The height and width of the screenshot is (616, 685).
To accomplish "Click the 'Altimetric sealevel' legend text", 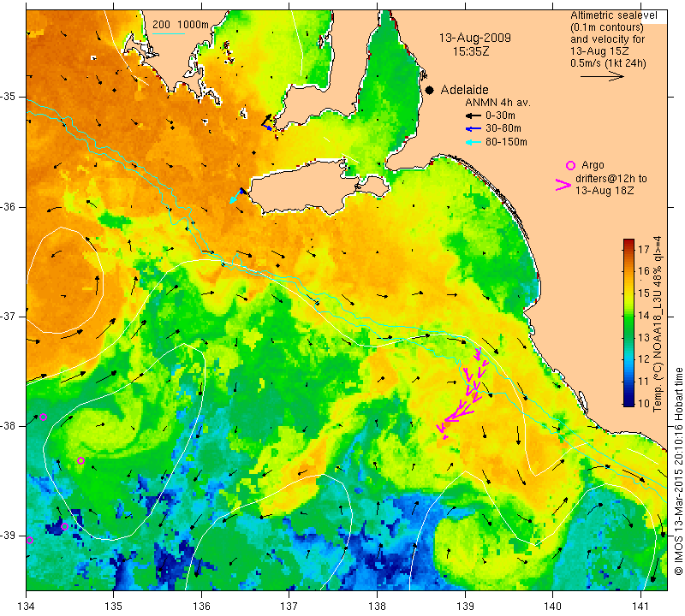I will pos(613,15).
